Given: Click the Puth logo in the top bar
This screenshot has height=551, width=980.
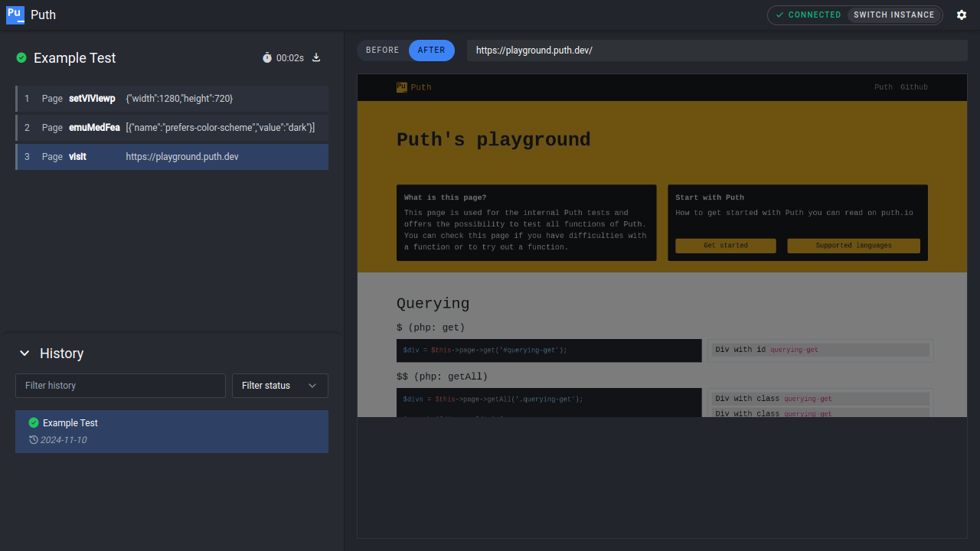Looking at the screenshot, I should 15,15.
